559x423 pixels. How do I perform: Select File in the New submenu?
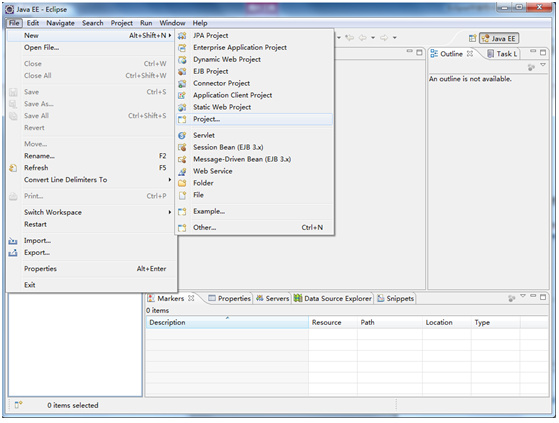pyautogui.click(x=255, y=195)
